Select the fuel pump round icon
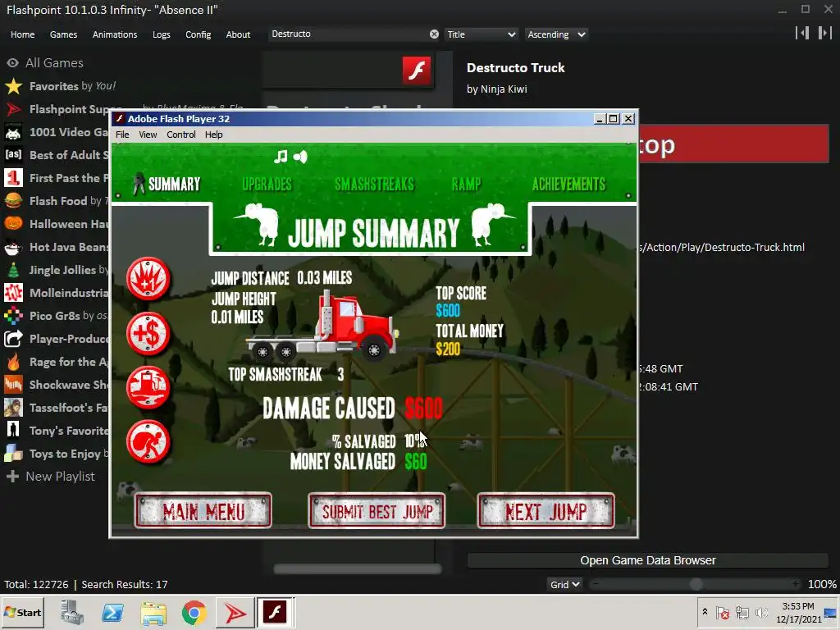Screen dimensions: 840x630 (x=148, y=387)
